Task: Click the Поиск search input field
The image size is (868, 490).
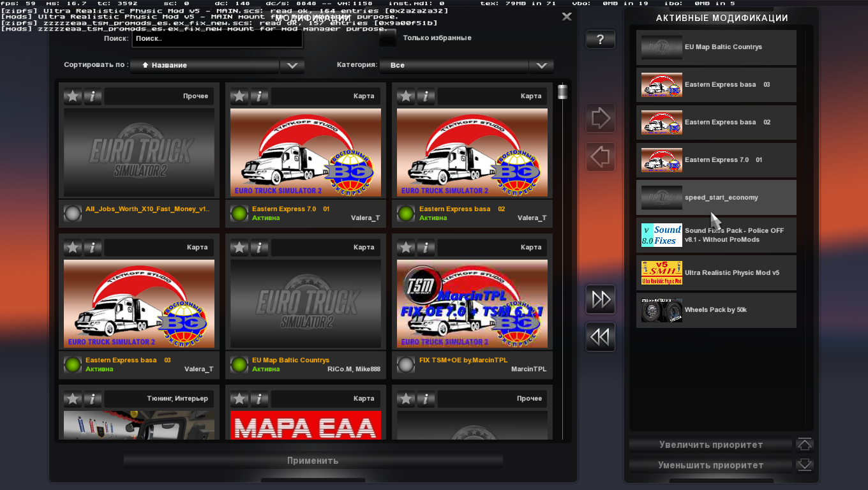Action: click(x=217, y=39)
